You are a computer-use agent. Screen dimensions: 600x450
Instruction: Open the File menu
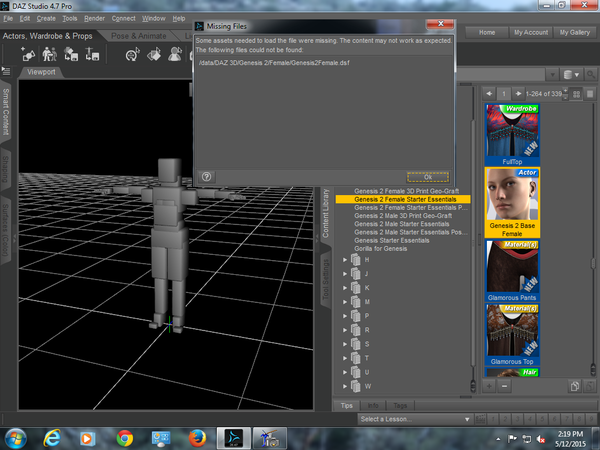8,18
